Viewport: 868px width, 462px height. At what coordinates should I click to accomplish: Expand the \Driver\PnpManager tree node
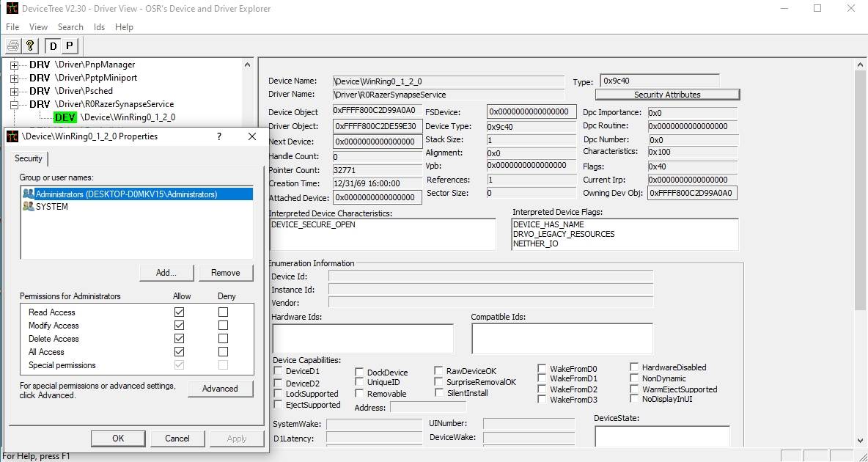tap(14, 65)
